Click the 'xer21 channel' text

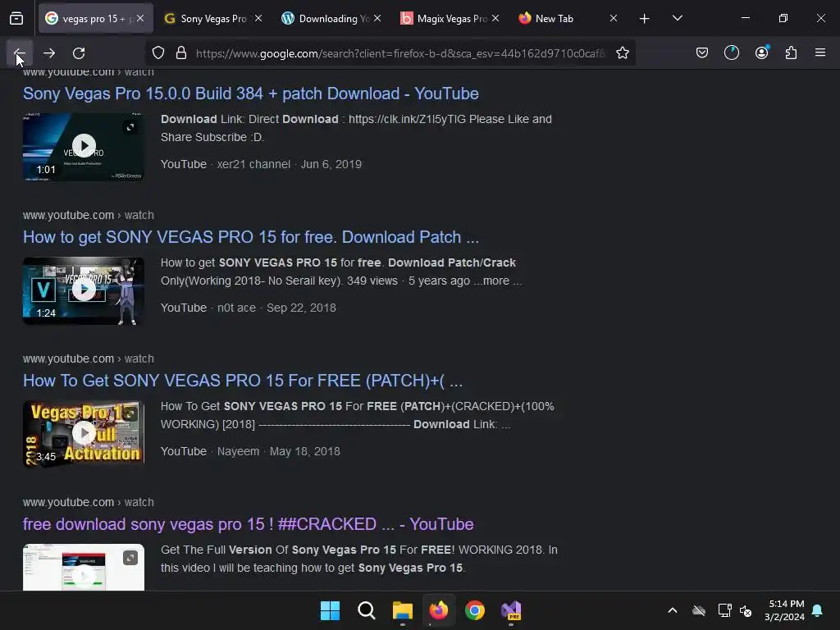pyautogui.click(x=253, y=164)
